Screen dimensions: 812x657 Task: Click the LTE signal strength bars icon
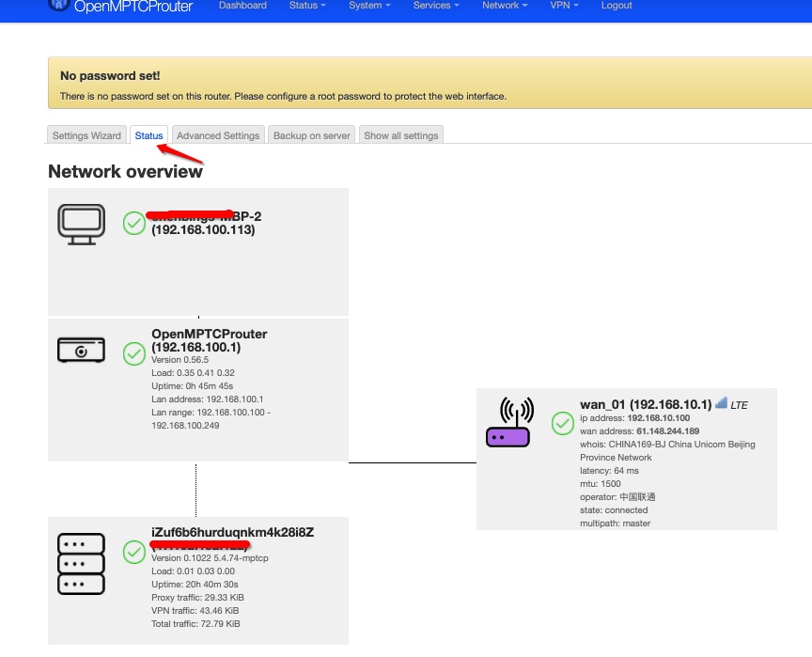point(721,403)
